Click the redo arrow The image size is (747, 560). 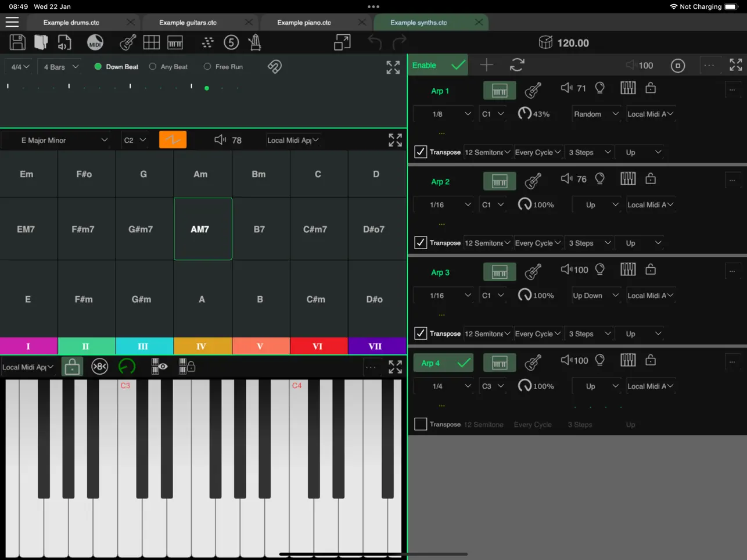(400, 42)
